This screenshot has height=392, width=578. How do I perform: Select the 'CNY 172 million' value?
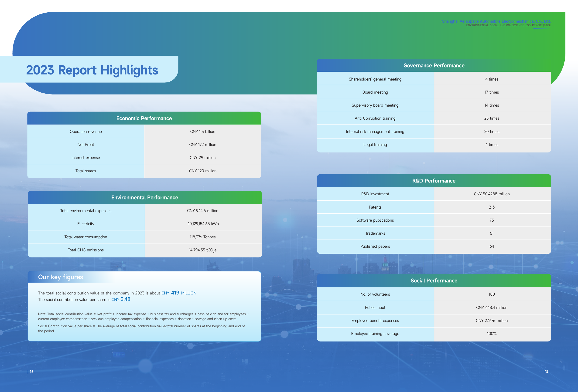coord(202,145)
